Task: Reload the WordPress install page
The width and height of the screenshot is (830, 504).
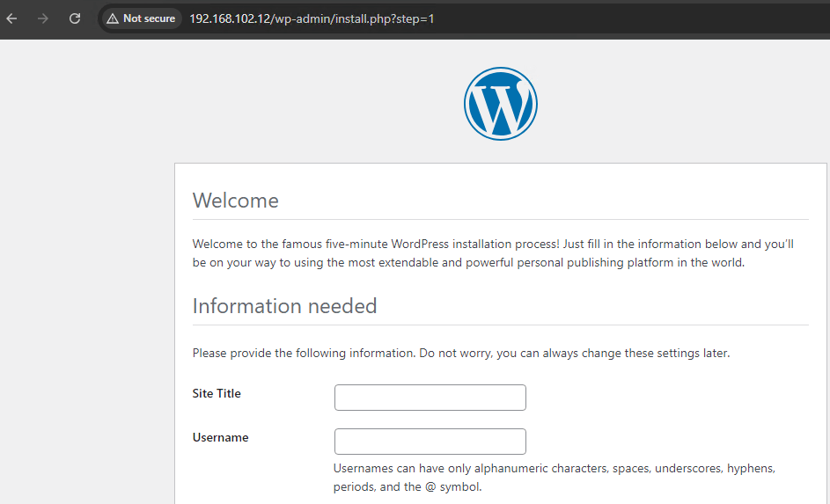Action: 75,18
